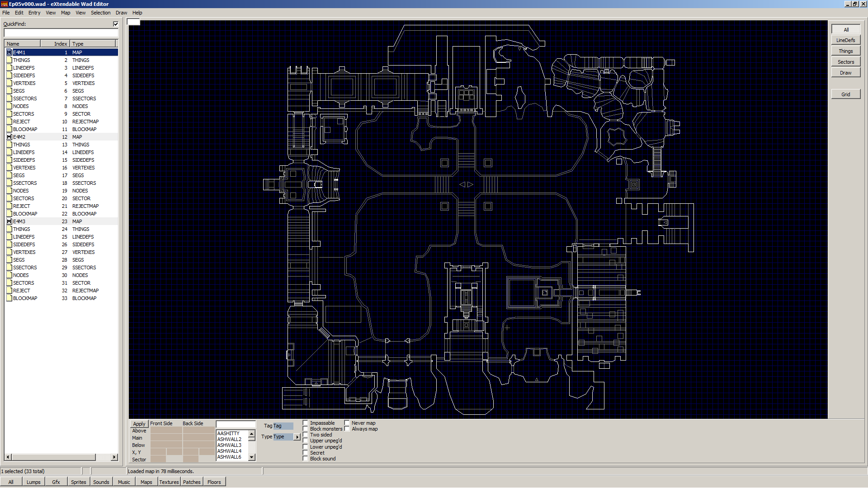868x488 pixels.
Task: Click the NODES lump icon at index 19
Action: pyautogui.click(x=9, y=191)
